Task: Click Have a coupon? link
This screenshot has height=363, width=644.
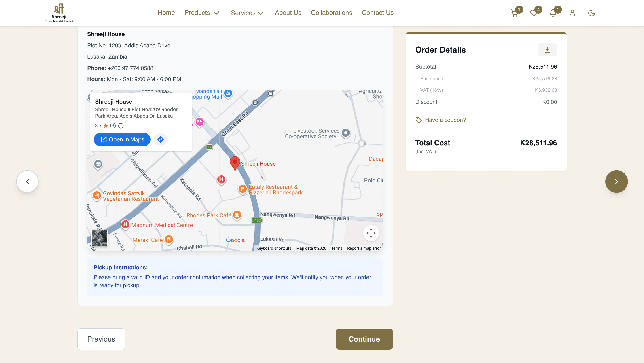Action: pyautogui.click(x=445, y=120)
